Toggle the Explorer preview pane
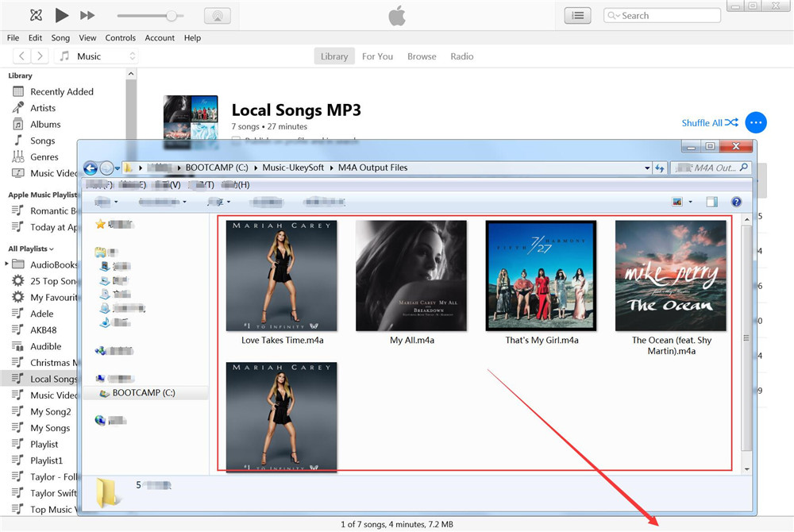 711,202
